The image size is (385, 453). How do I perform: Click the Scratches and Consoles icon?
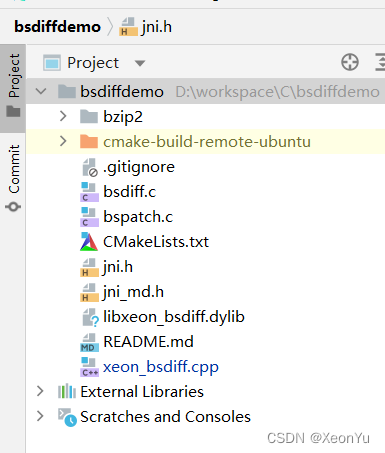pos(67,417)
